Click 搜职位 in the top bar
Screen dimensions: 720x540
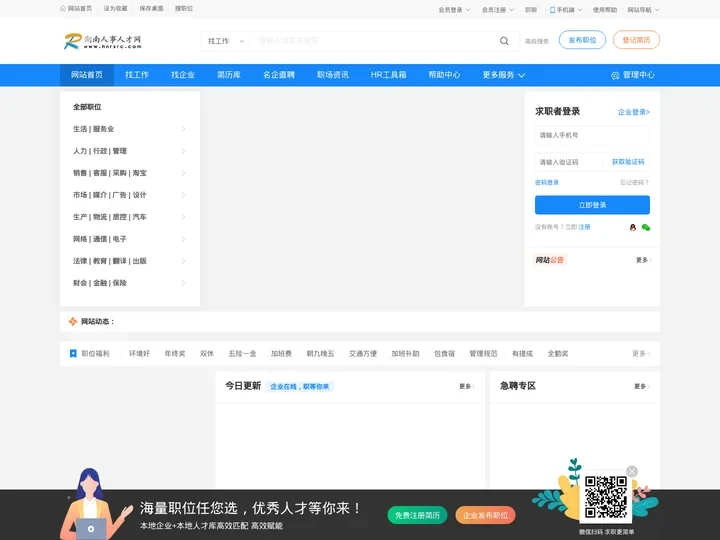point(184,8)
